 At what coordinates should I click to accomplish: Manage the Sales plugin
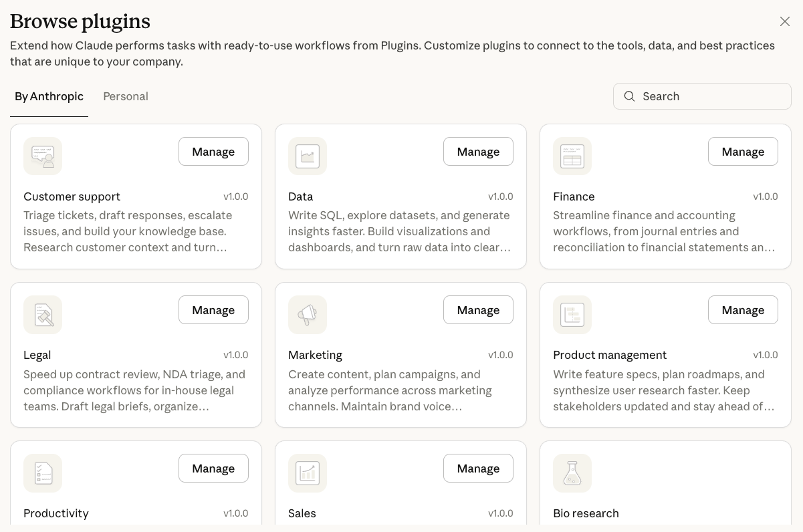point(478,469)
